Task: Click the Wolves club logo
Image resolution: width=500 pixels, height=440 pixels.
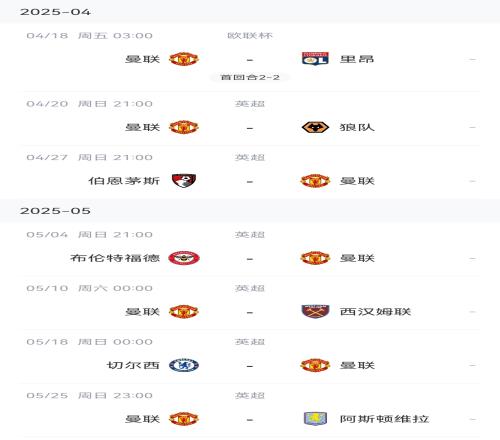Action: coord(315,127)
